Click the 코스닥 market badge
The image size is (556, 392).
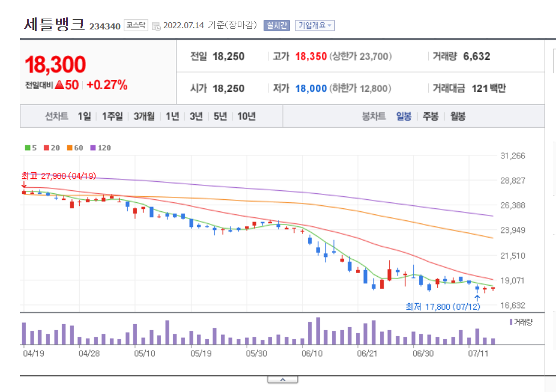[x=136, y=25]
